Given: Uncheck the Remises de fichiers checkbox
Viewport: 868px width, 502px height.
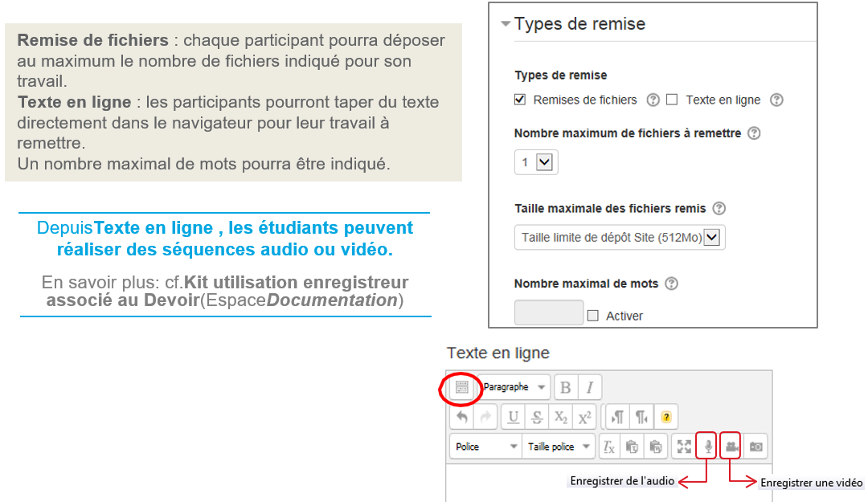Looking at the screenshot, I should [x=520, y=100].
